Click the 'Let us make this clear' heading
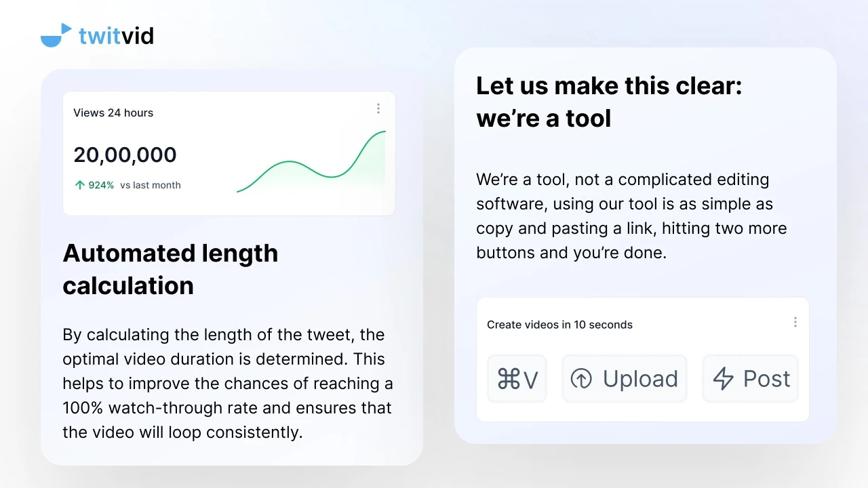 click(609, 102)
